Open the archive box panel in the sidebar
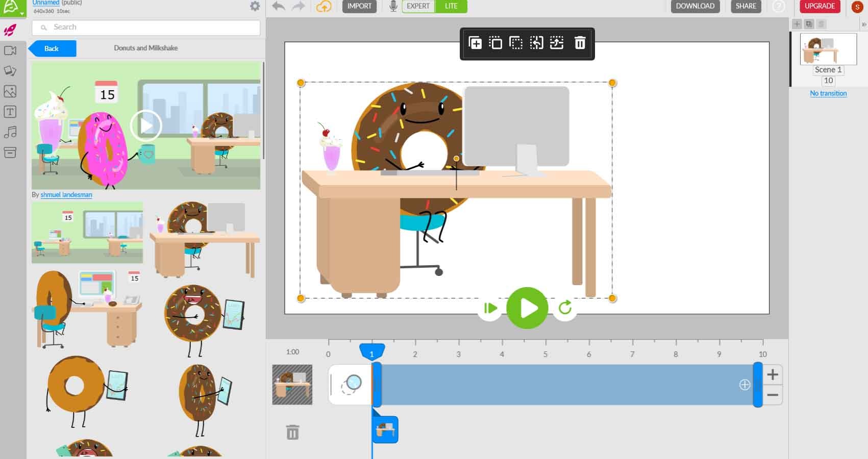Viewport: 868px width, 459px height. [10, 152]
